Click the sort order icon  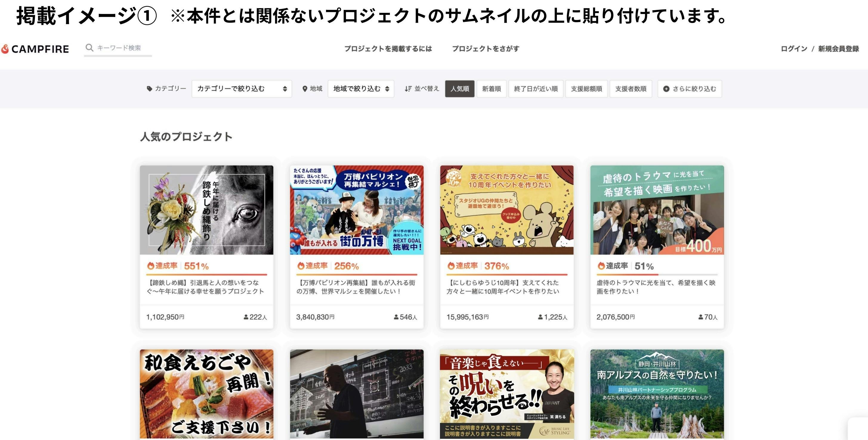pyautogui.click(x=408, y=89)
